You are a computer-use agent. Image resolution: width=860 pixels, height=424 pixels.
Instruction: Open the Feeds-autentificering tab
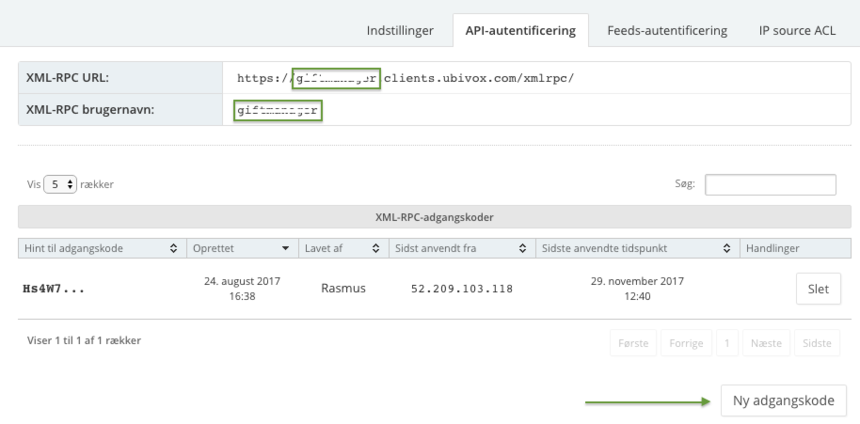667,30
